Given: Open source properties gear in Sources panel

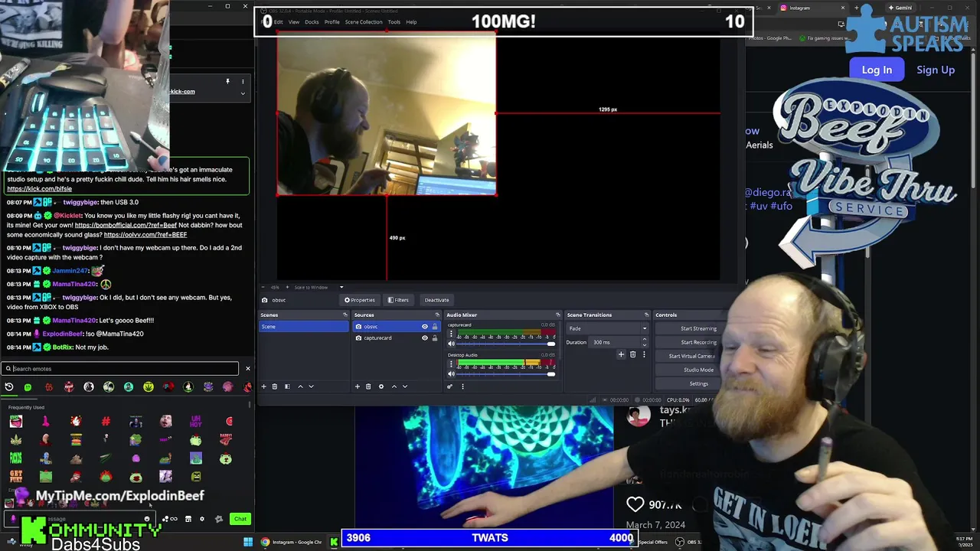Looking at the screenshot, I should click(381, 386).
